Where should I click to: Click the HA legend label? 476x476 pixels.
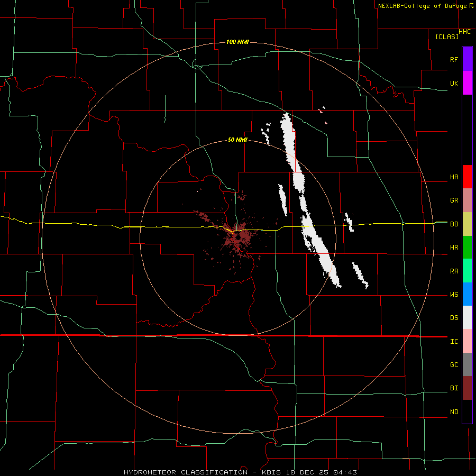(454, 177)
